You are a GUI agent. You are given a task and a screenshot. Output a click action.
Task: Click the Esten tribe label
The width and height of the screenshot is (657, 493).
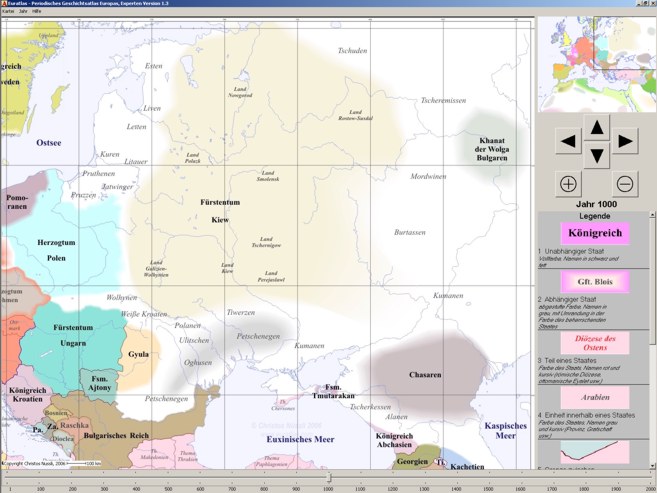[153, 66]
